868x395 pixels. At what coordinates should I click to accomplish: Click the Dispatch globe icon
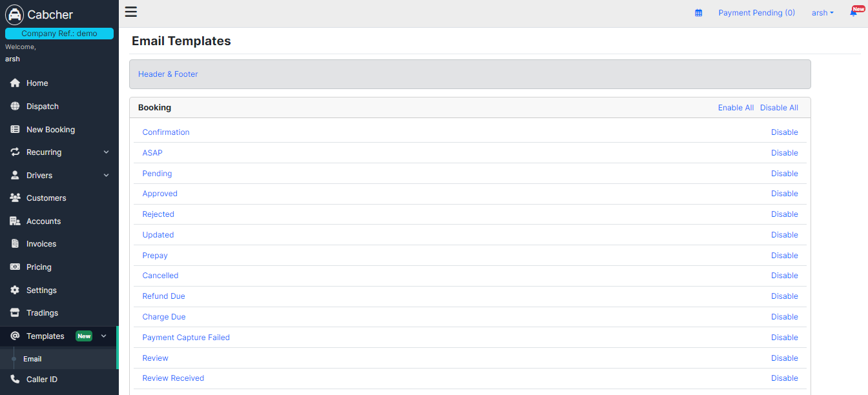15,106
